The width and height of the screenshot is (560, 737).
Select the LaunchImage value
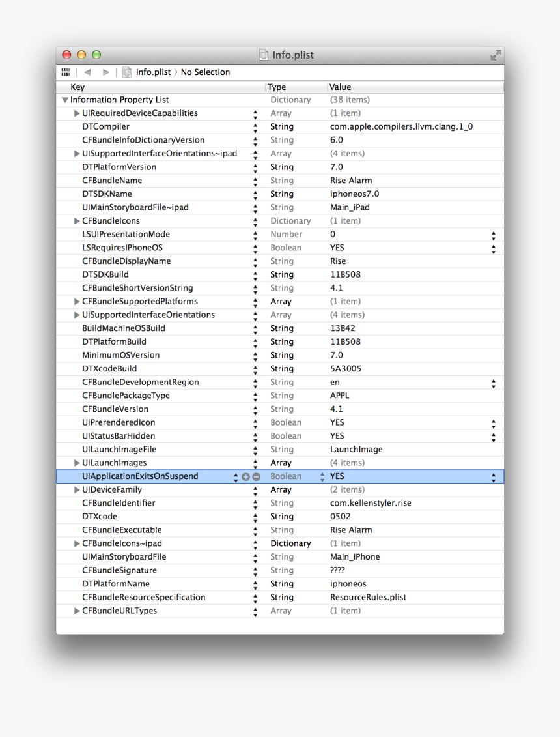pos(356,450)
